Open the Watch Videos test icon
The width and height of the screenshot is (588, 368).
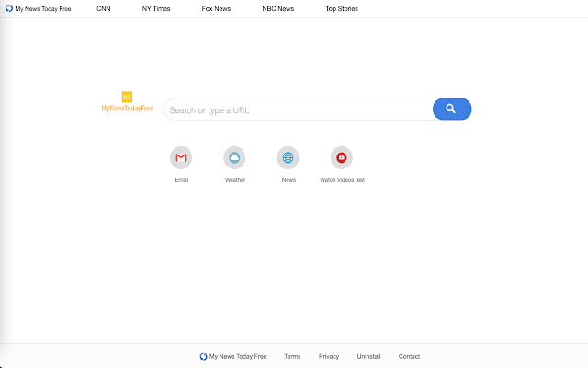pyautogui.click(x=342, y=157)
